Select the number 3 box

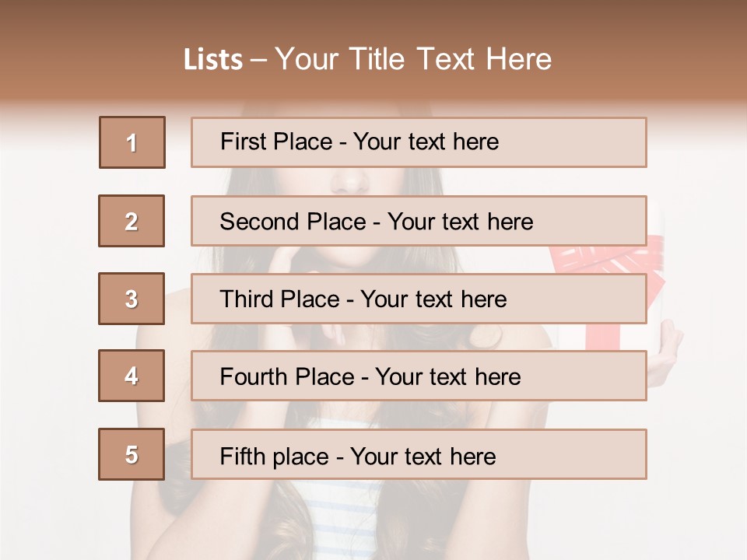pos(132,299)
